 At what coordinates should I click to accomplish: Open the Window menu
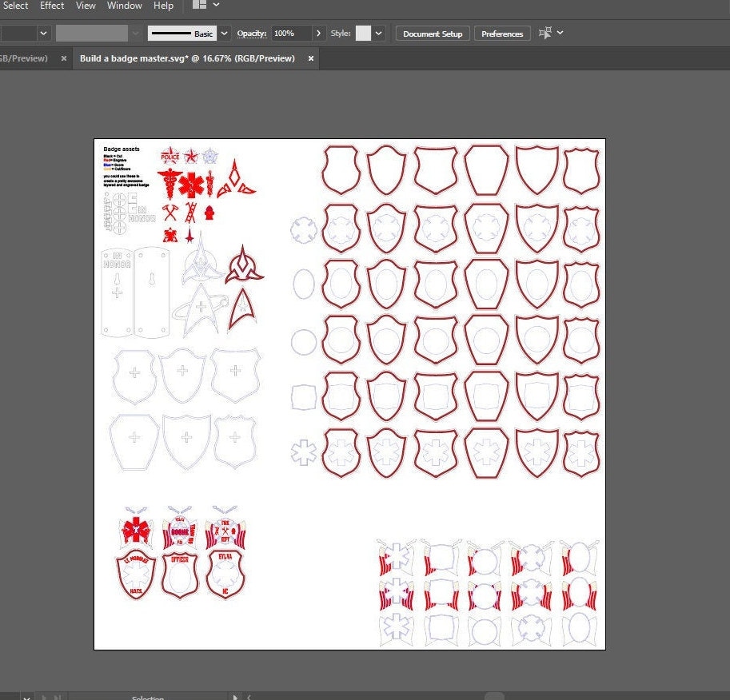pos(125,6)
